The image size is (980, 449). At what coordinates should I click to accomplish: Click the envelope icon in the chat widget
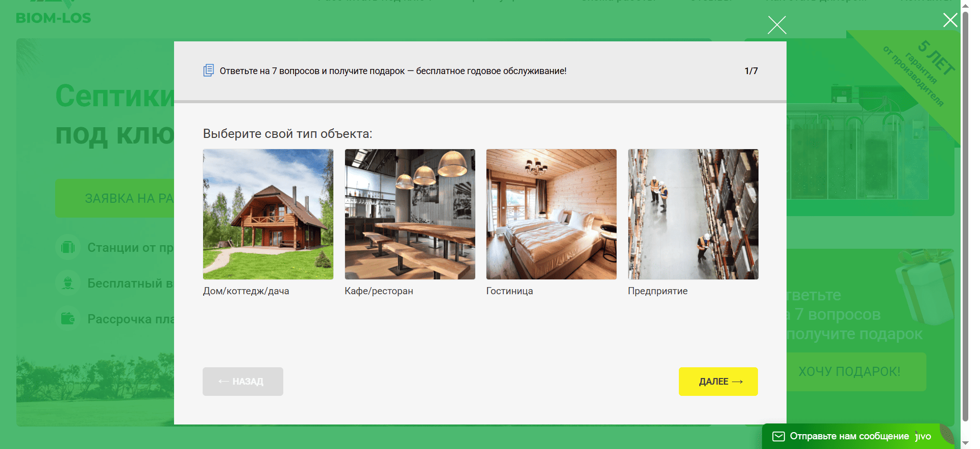(x=778, y=436)
